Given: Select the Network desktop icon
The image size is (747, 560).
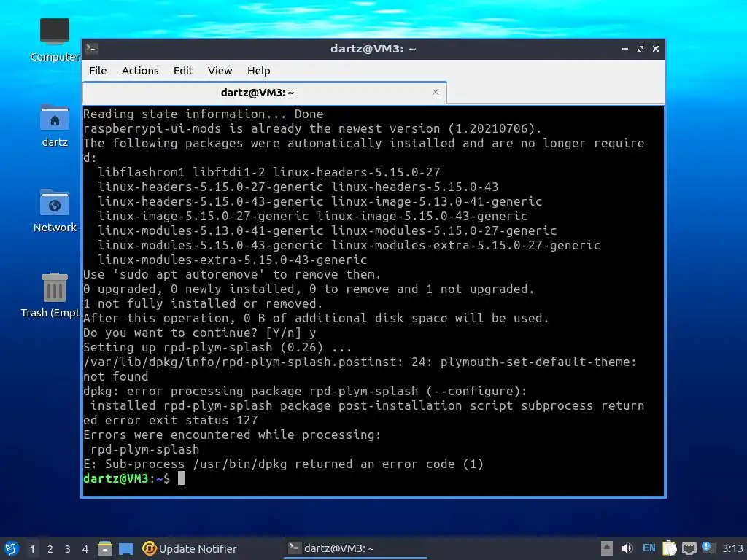Looking at the screenshot, I should tap(54, 211).
